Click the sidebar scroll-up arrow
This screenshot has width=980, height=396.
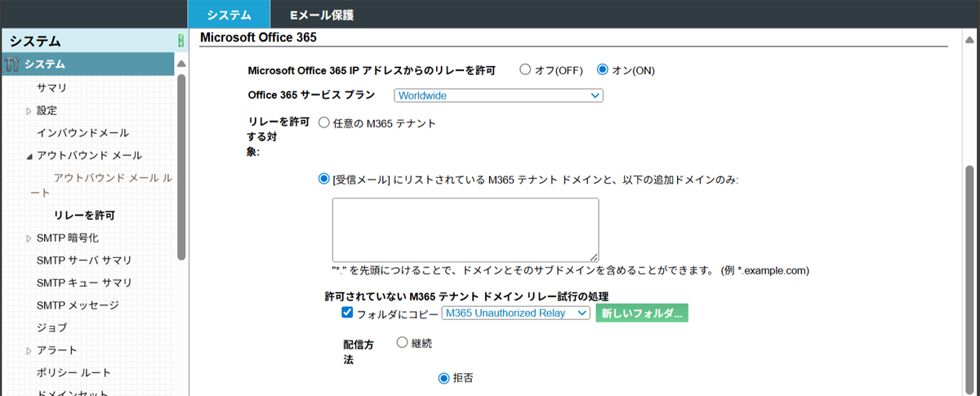point(181,64)
